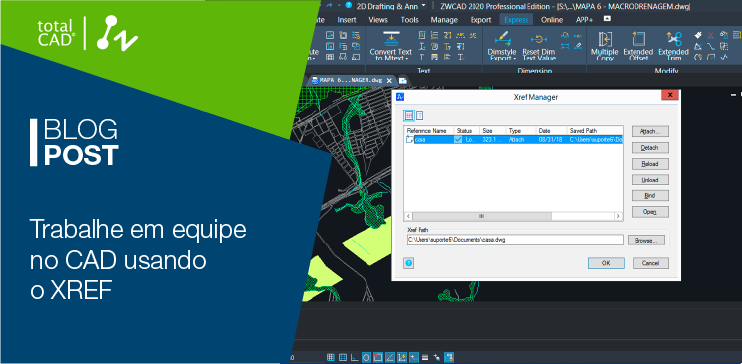
Task: Toggle the casa status checkbox
Action: tap(458, 140)
